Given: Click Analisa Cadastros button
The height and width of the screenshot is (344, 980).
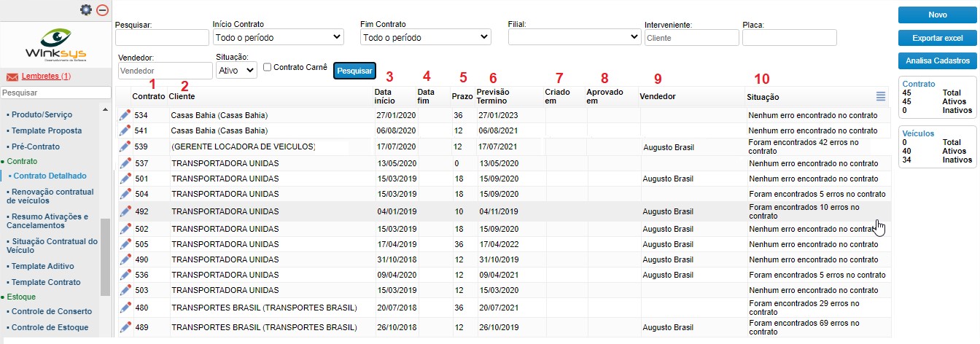Looking at the screenshot, I should pyautogui.click(x=938, y=60).
